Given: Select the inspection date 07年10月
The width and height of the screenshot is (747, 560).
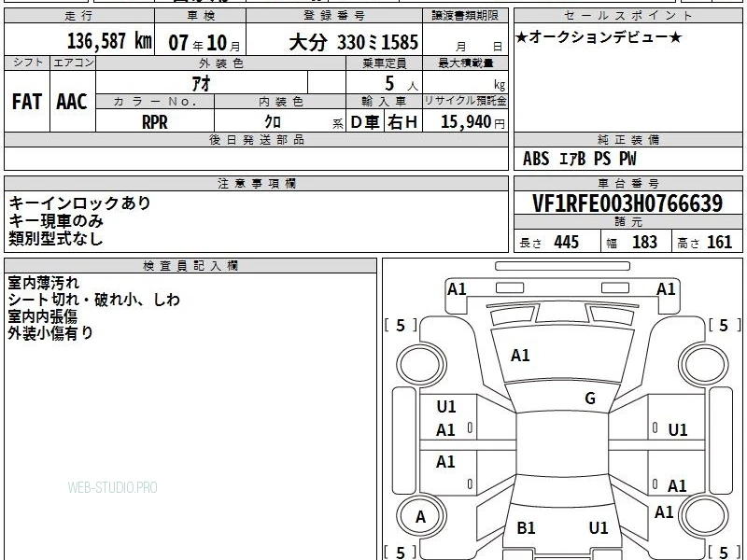Looking at the screenshot, I should point(204,43).
